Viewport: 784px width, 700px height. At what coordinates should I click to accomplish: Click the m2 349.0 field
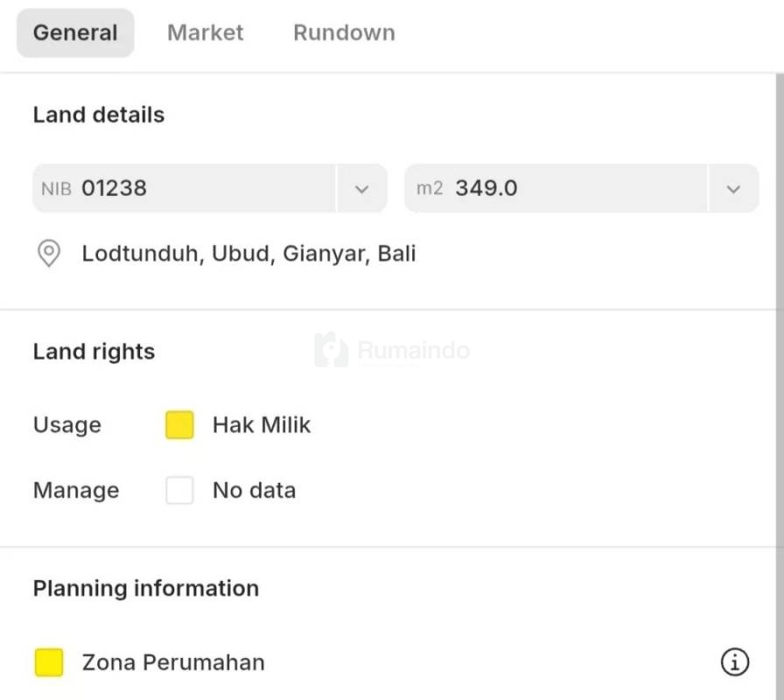point(555,188)
